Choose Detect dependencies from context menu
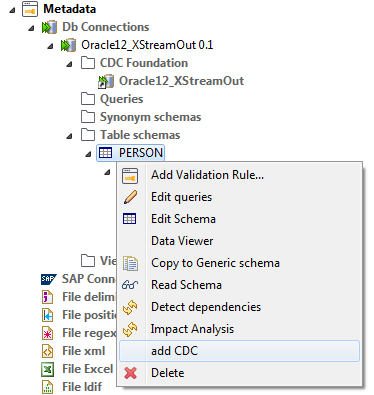 click(239, 307)
